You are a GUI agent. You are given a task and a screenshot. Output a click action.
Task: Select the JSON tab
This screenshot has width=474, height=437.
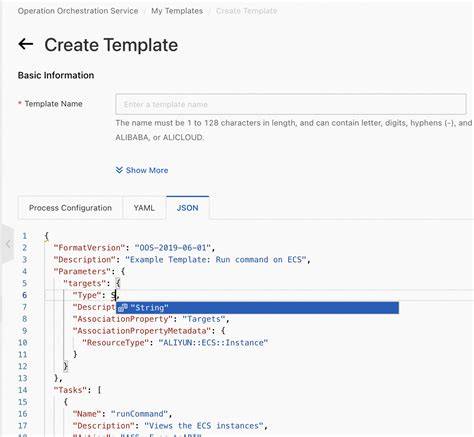[187, 208]
